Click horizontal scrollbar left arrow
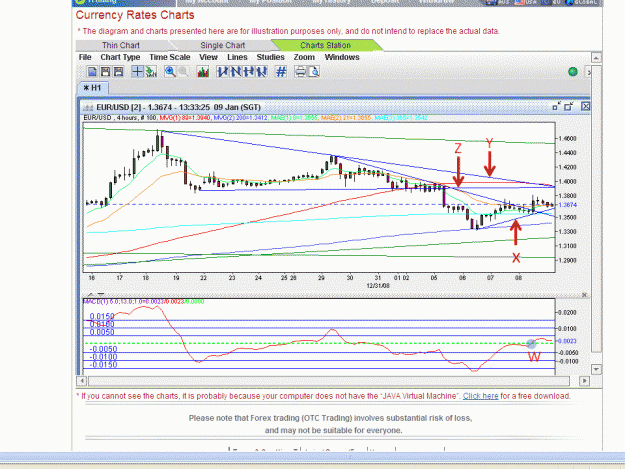 (82, 381)
